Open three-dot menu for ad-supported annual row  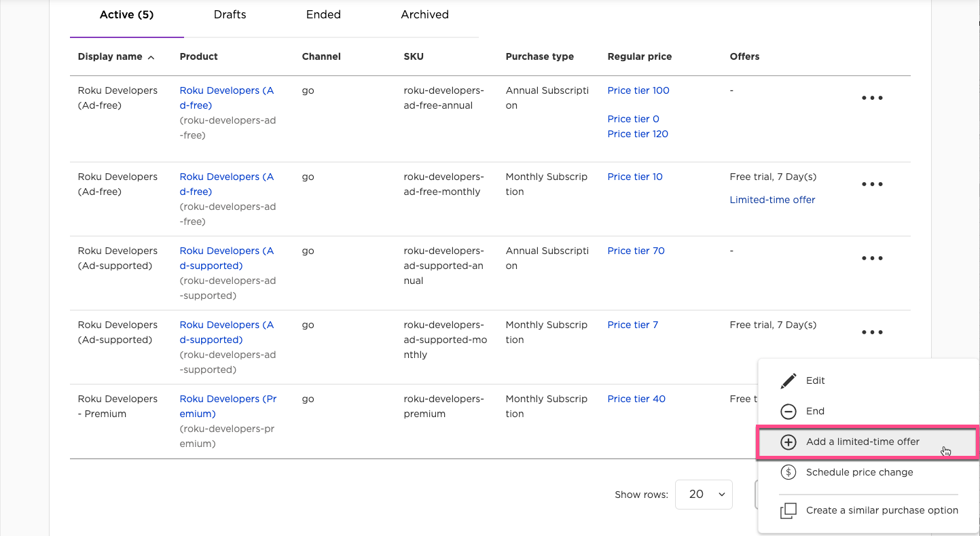point(872,258)
